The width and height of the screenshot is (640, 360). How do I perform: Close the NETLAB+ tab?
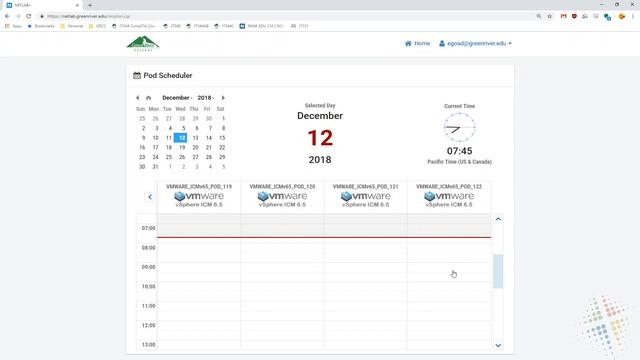pos(77,5)
